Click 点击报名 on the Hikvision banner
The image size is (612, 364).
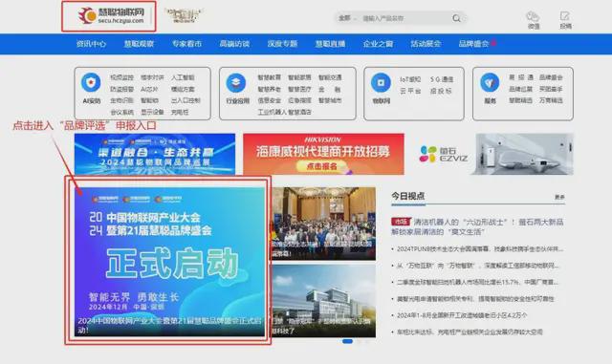[321, 166]
